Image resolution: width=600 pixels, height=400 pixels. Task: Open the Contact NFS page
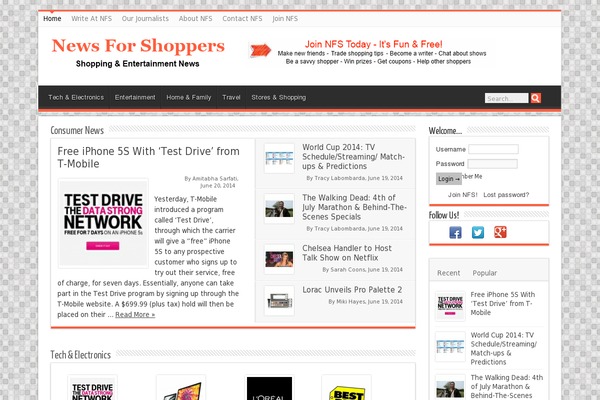coord(242,18)
